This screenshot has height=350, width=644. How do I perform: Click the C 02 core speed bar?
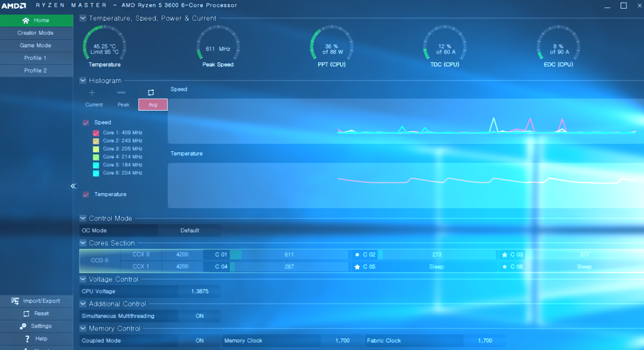(437, 255)
